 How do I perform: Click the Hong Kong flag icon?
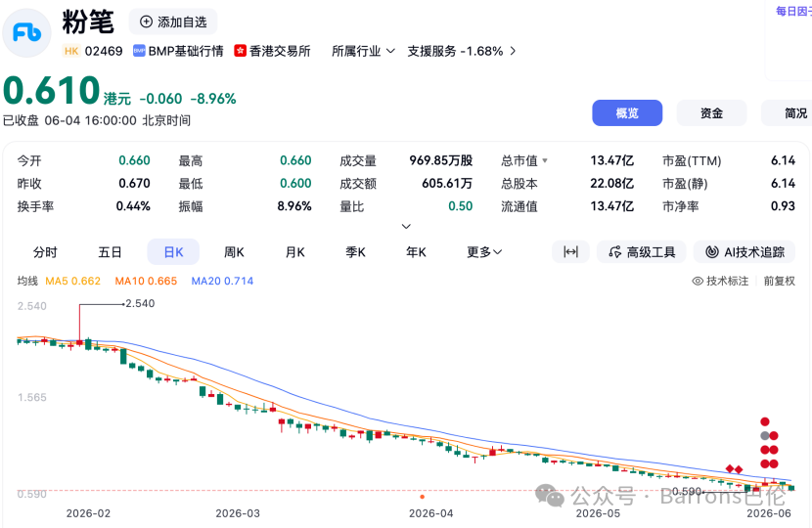click(240, 51)
